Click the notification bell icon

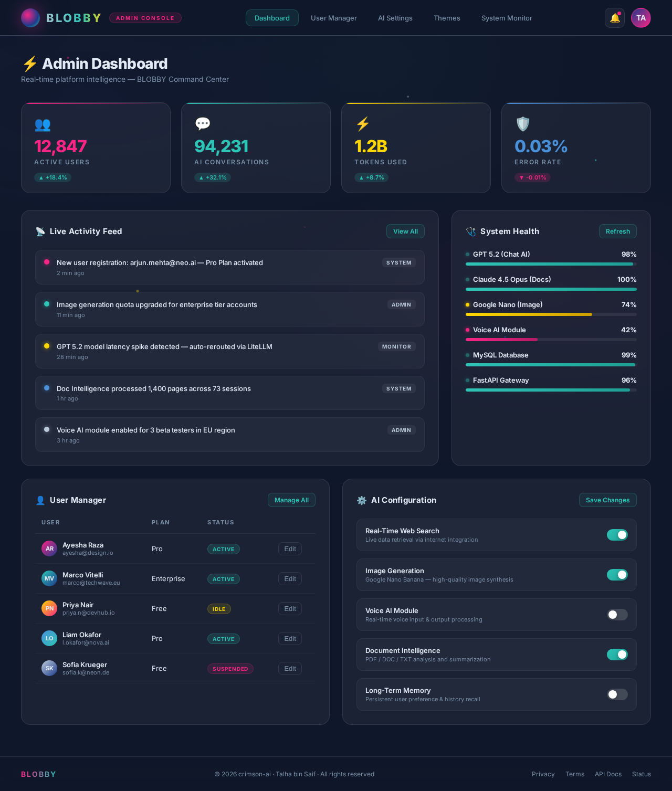point(614,17)
